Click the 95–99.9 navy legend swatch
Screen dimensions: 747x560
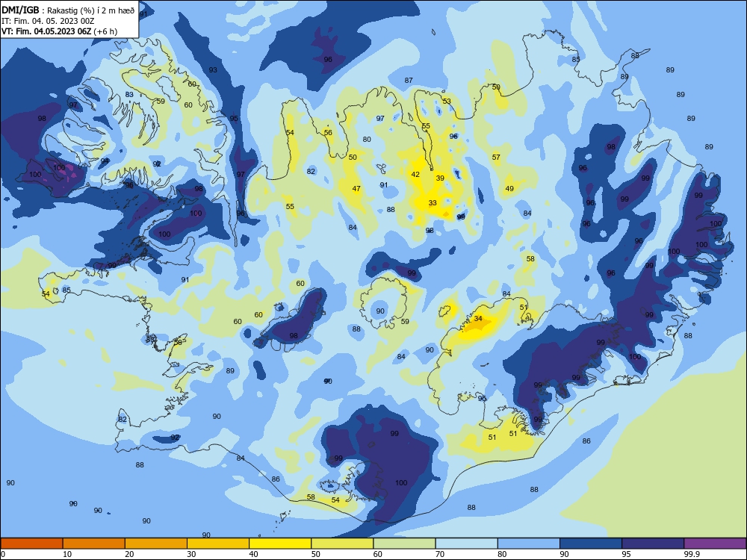pyautogui.click(x=653, y=544)
